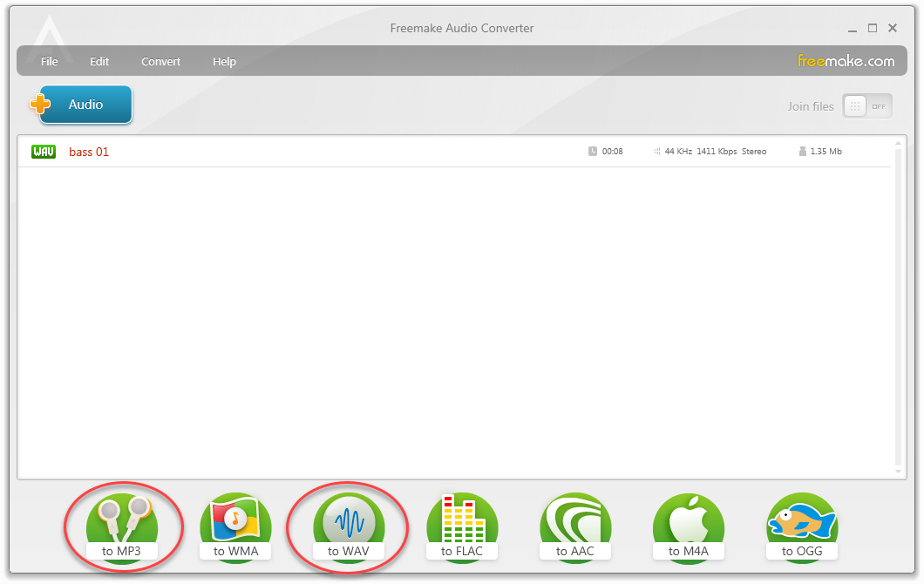924x584 pixels.
Task: Click the file size icon showing 1.35 Mb
Action: click(802, 151)
